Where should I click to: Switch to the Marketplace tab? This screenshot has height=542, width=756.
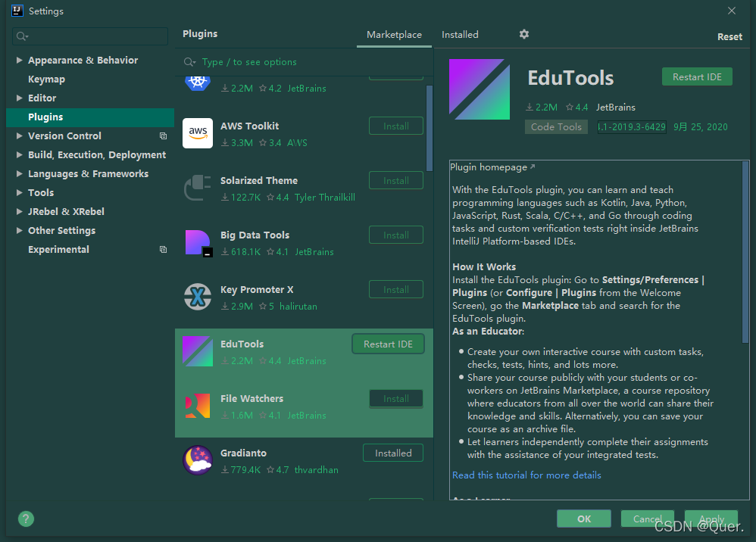(394, 35)
